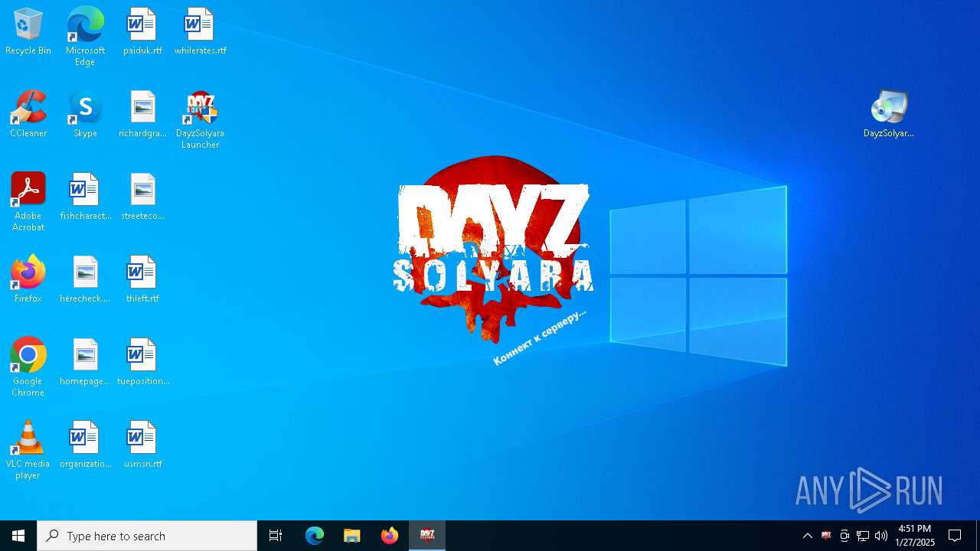Click the taskbar search box
This screenshot has width=980, height=551.
click(x=147, y=536)
